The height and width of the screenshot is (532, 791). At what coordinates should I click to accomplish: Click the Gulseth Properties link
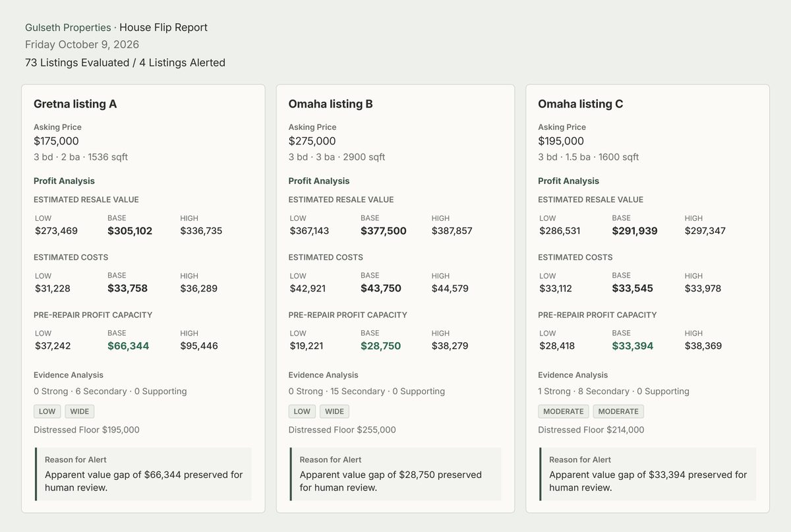(x=68, y=28)
